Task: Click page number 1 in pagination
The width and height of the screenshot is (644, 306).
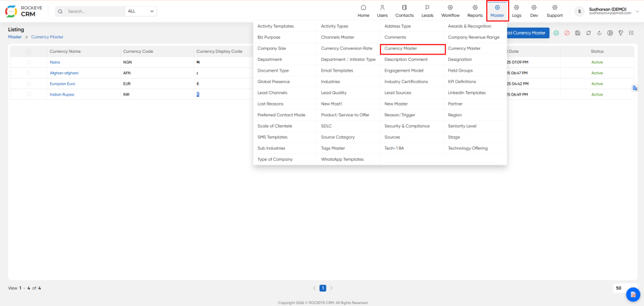Action: (323, 288)
